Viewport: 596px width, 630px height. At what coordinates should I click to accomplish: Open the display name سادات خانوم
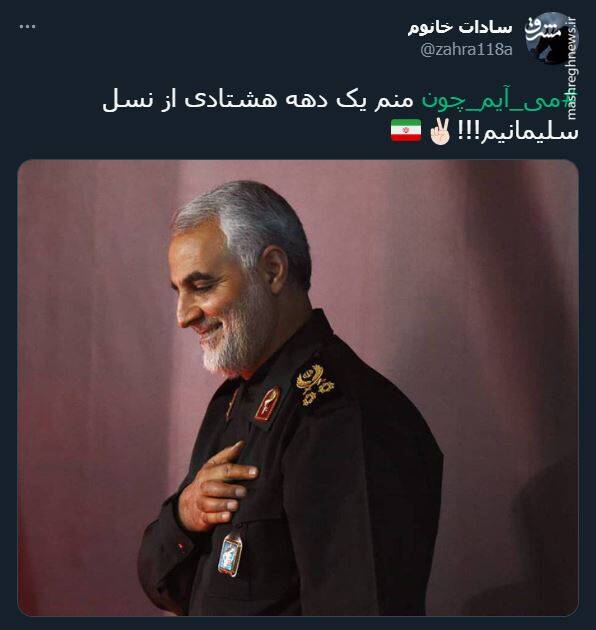tap(460, 27)
